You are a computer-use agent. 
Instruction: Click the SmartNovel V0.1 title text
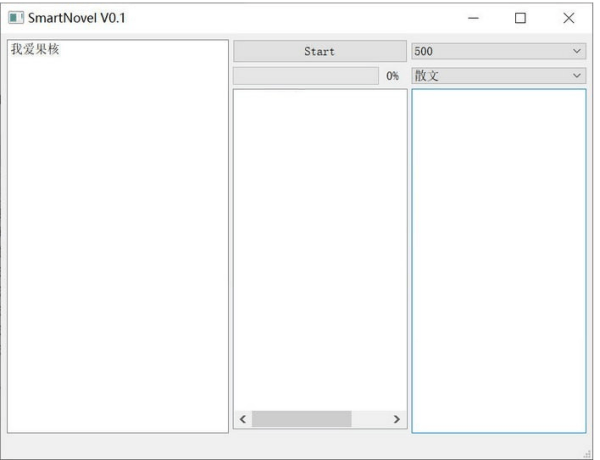click(x=77, y=18)
